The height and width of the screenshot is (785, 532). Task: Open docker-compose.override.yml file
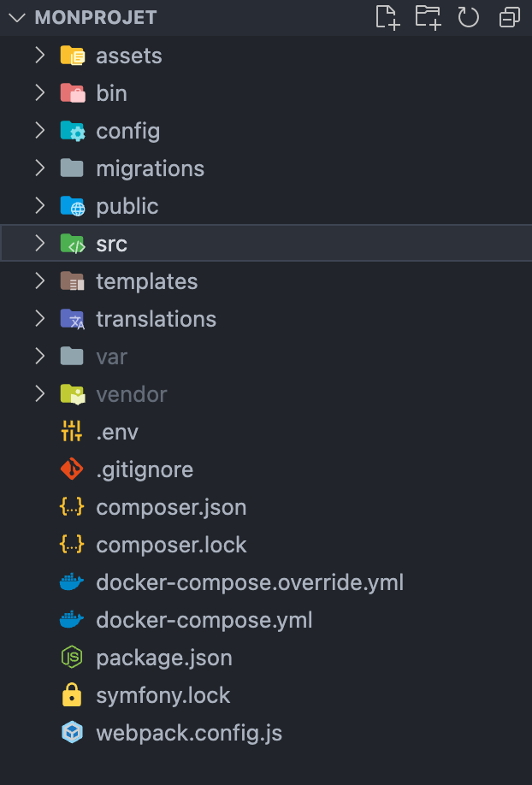[250, 582]
